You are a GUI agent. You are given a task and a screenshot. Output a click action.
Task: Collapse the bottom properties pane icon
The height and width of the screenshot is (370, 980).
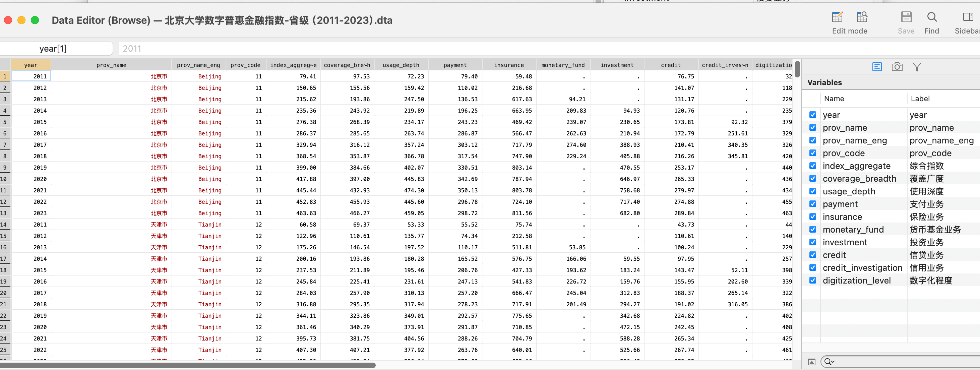click(x=811, y=362)
